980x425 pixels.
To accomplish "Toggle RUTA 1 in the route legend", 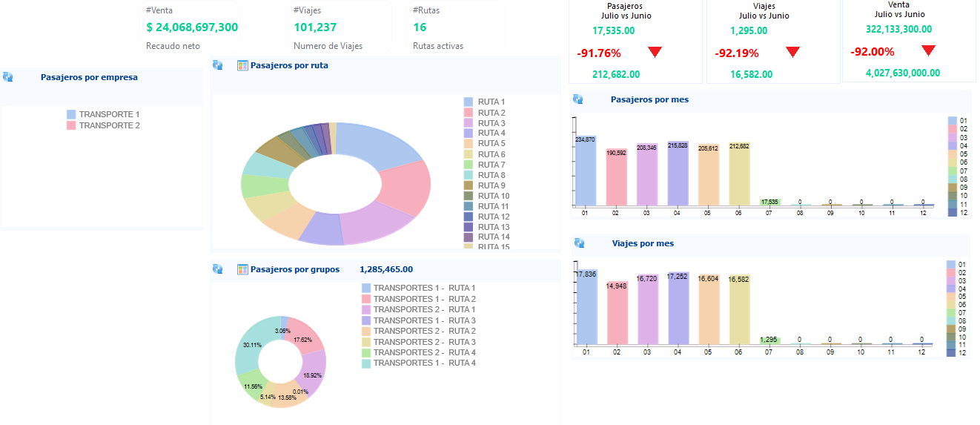I will tap(485, 102).
